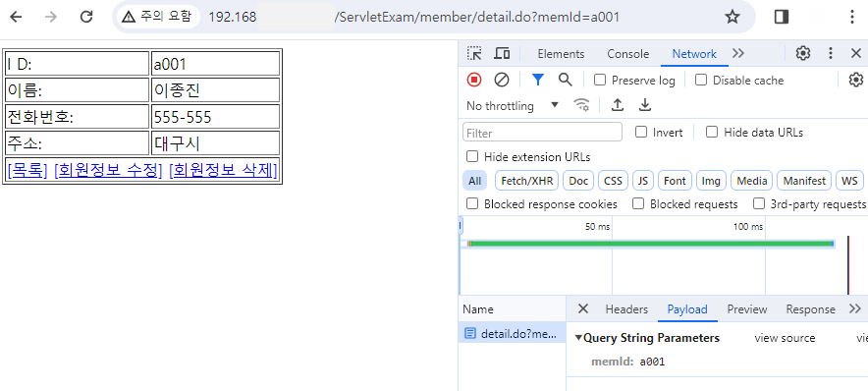Focus the network Filter input field
The height and width of the screenshot is (391, 868).
(542, 132)
